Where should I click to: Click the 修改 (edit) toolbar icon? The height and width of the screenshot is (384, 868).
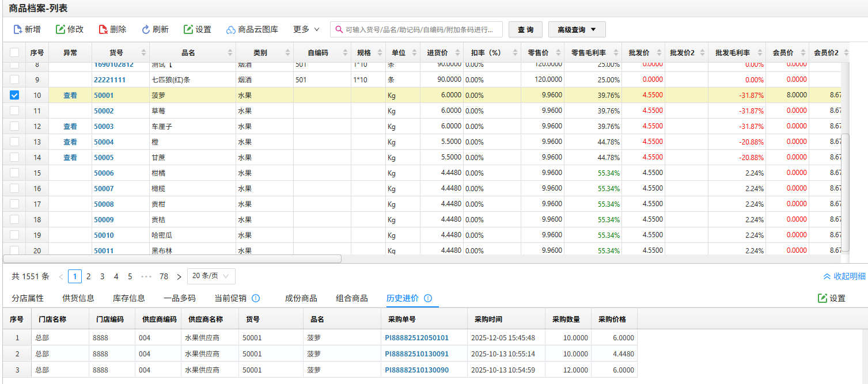(x=60, y=29)
